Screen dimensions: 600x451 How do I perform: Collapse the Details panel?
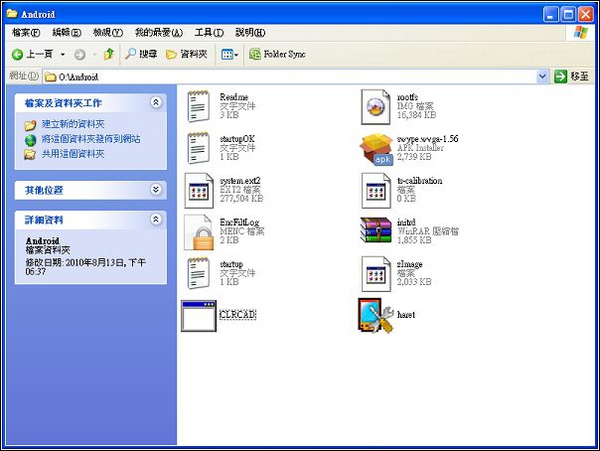(156, 219)
